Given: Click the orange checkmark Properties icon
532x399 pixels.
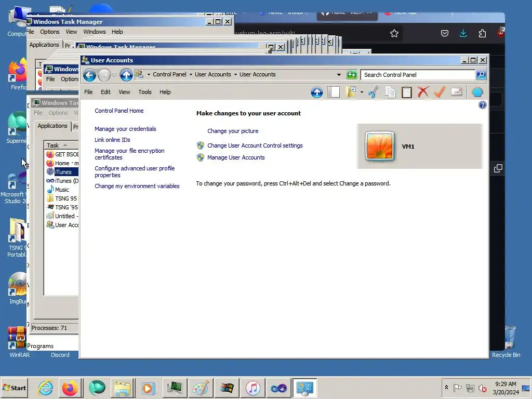Looking at the screenshot, I should [440, 92].
